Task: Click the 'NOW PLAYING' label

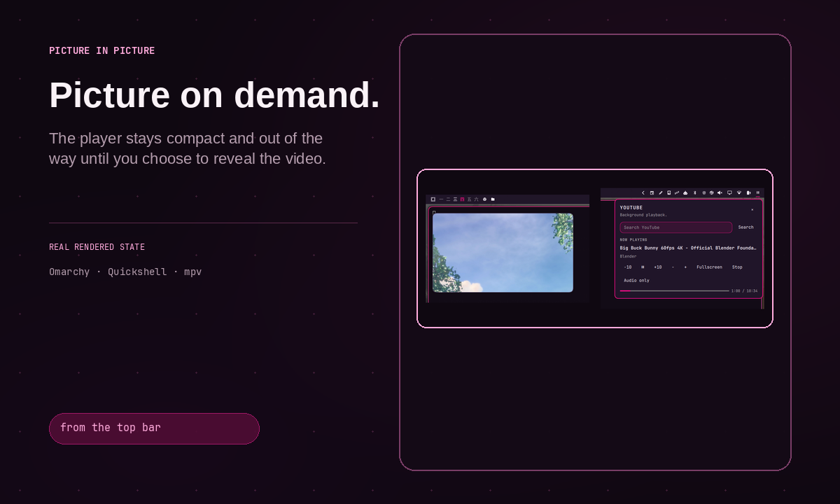Action: pos(633,239)
